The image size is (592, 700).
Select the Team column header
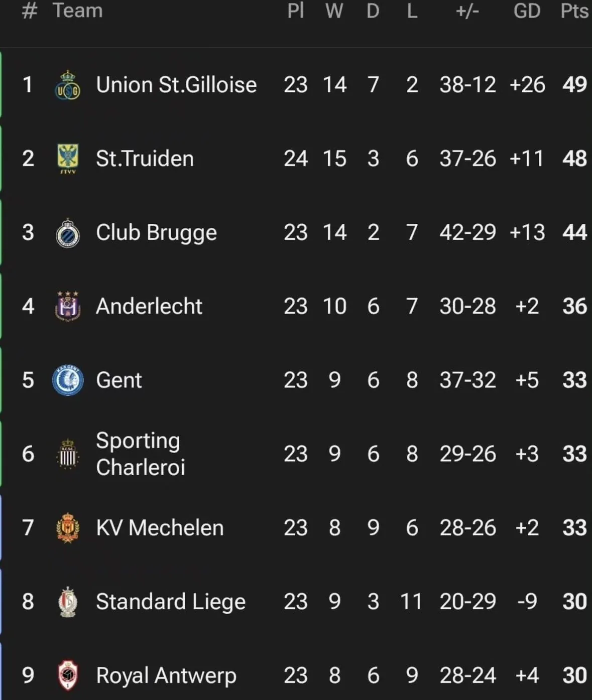[77, 11]
